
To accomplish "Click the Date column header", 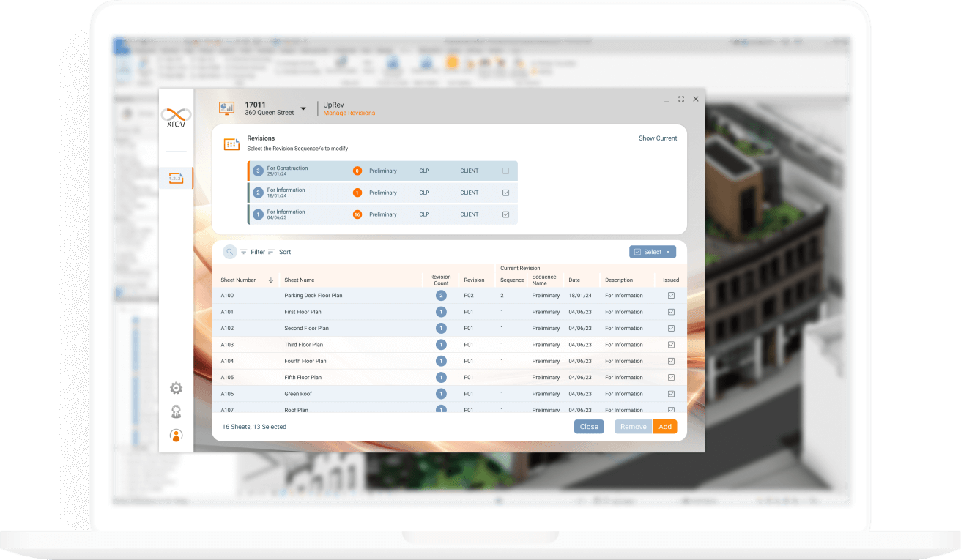I will [x=574, y=280].
